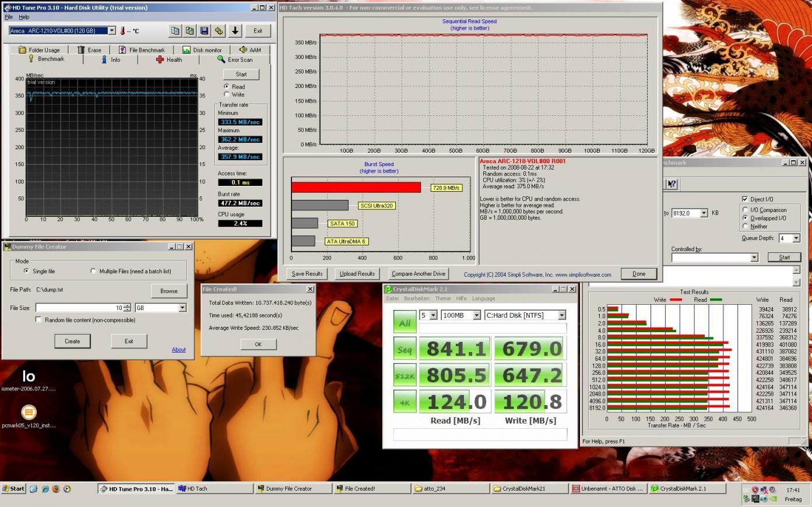Open the Language menu in CrystalDiskMark
The width and height of the screenshot is (812, 507).
(x=483, y=298)
